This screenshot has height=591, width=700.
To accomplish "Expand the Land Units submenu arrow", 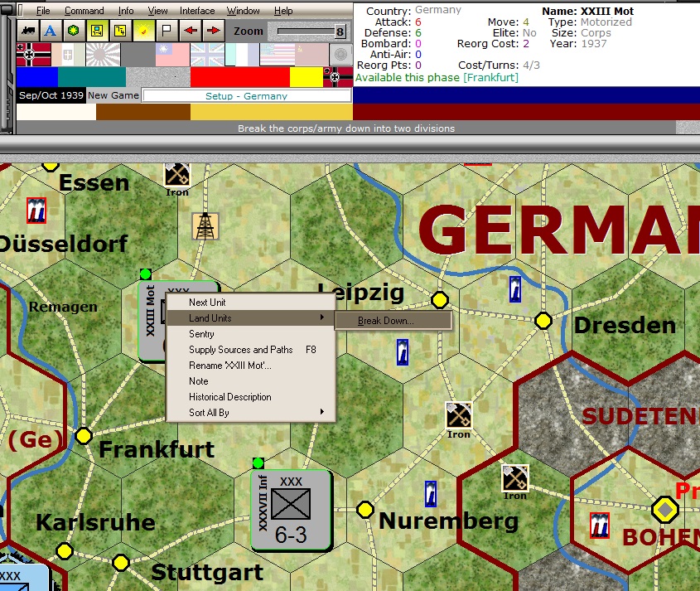I will (321, 317).
